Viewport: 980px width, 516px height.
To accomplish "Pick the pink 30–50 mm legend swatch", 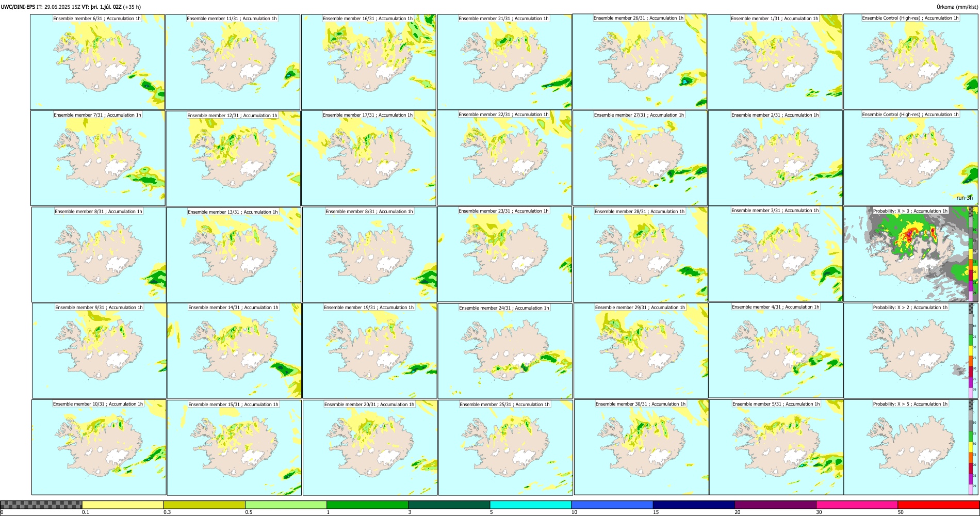I will [857, 505].
